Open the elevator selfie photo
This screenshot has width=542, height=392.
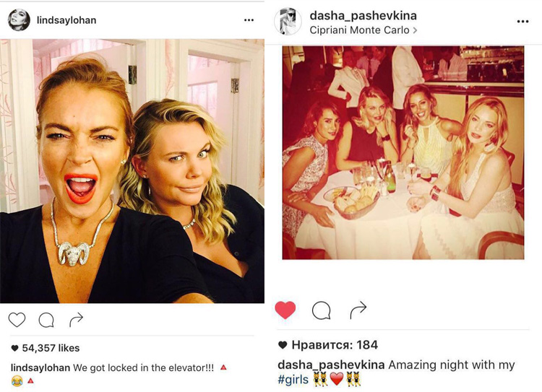[x=132, y=171]
